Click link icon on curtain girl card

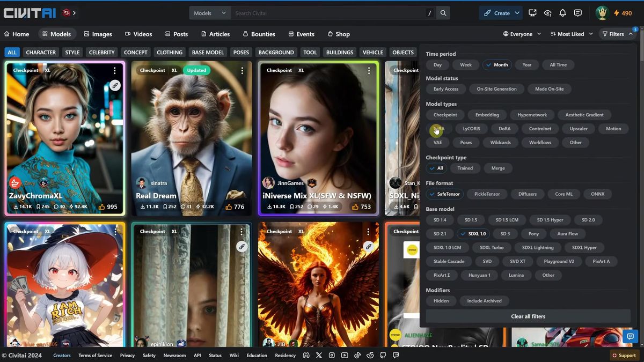coord(241,246)
